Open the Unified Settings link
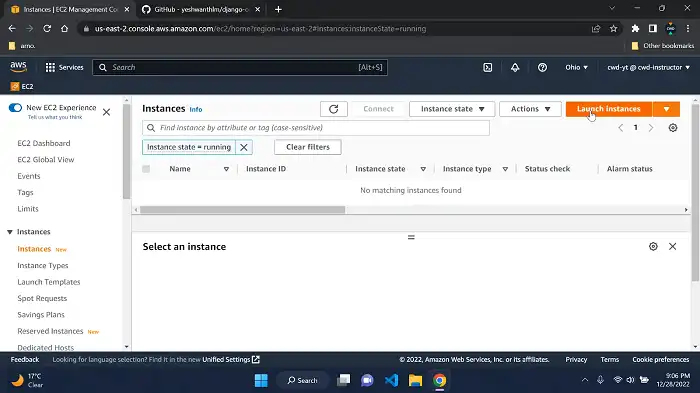The width and height of the screenshot is (700, 393). click(231, 360)
